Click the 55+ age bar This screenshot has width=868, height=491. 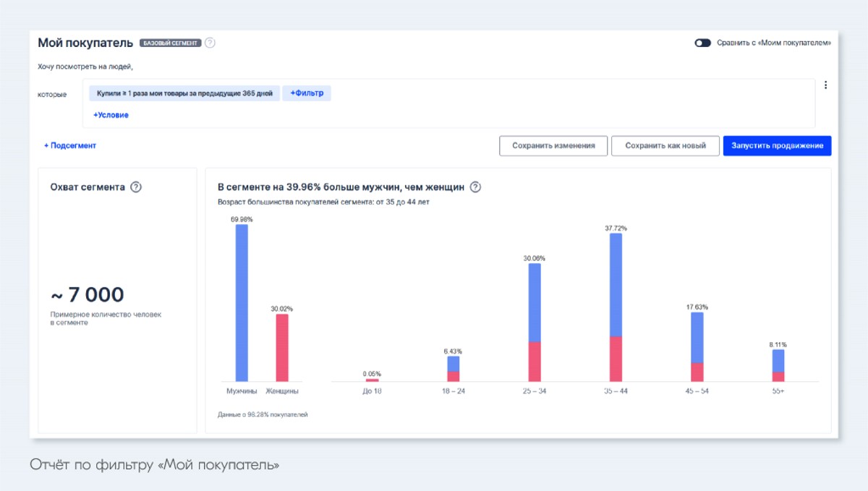(x=778, y=366)
